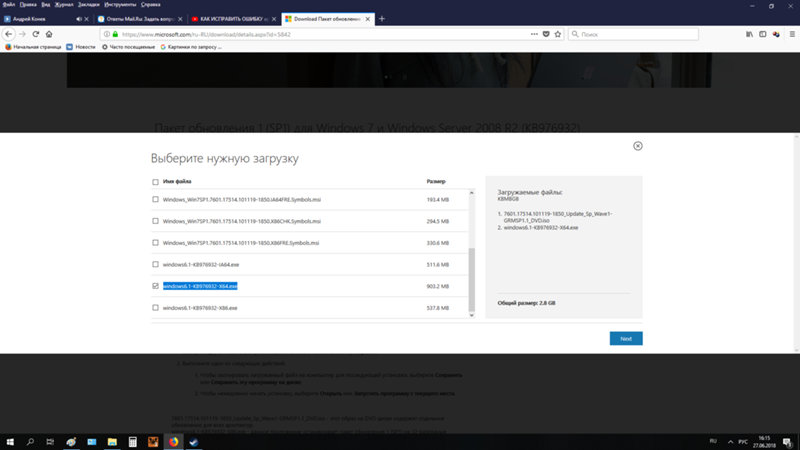Open the Правка menu
Image resolution: width=800 pixels, height=450 pixels.
pyautogui.click(x=28, y=5)
